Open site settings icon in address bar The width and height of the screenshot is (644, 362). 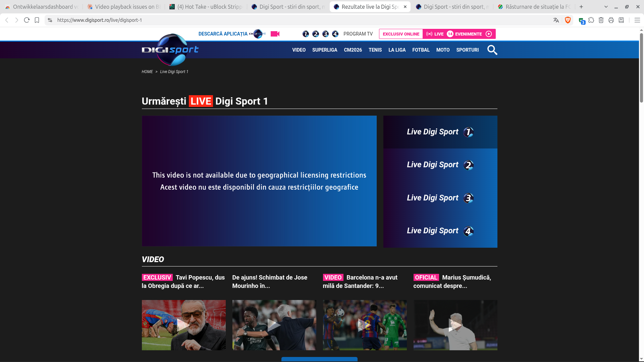[50, 20]
